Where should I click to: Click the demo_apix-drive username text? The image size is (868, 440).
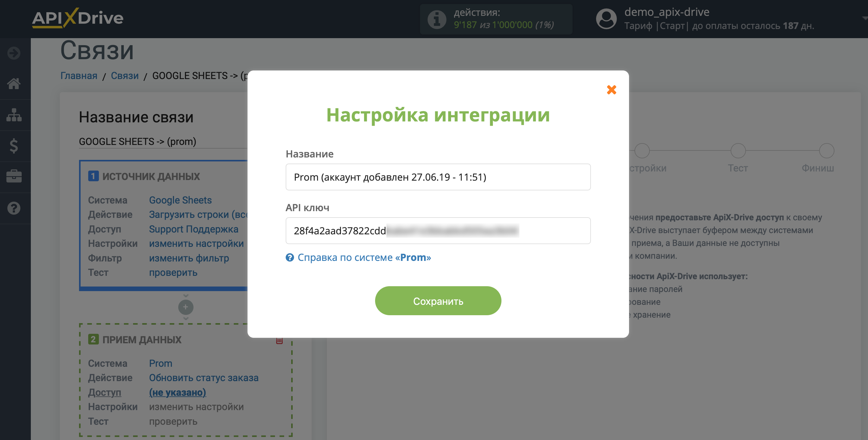click(667, 12)
